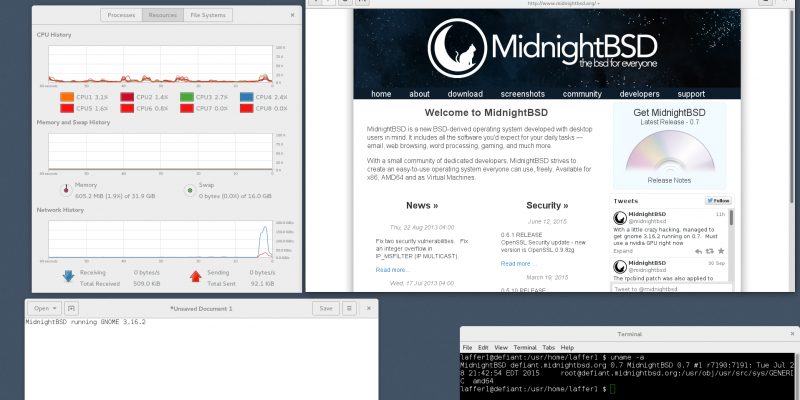Viewport: 800px width, 400px height.
Task: Open the developers page link
Action: coord(639,94)
